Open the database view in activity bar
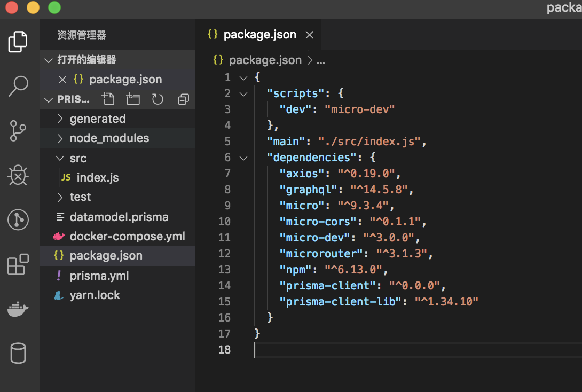This screenshot has width=582, height=392. pyautogui.click(x=18, y=354)
